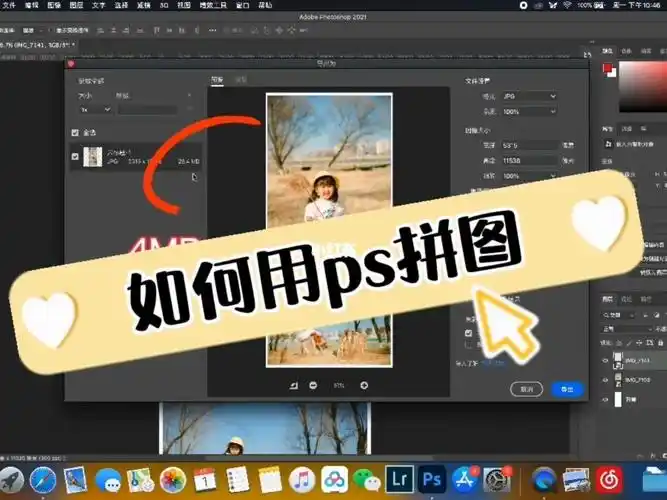Click zoom in icon below export preview
This screenshot has width=667, height=500.
[x=364, y=386]
